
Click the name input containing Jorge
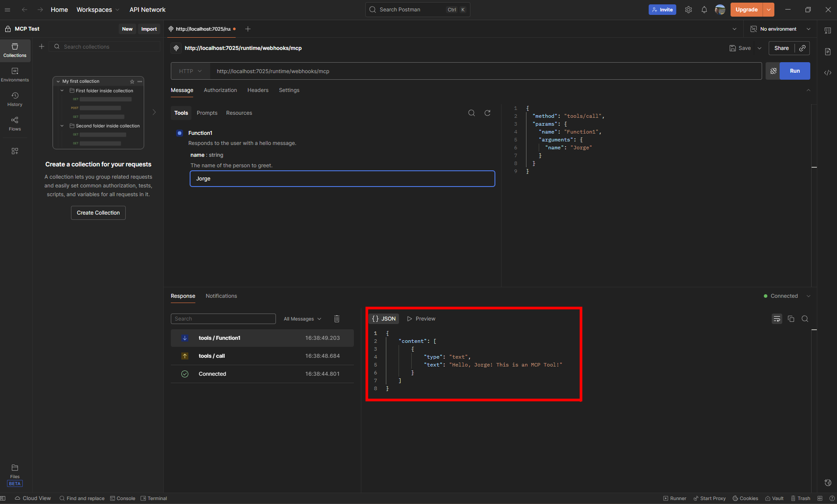coord(342,179)
